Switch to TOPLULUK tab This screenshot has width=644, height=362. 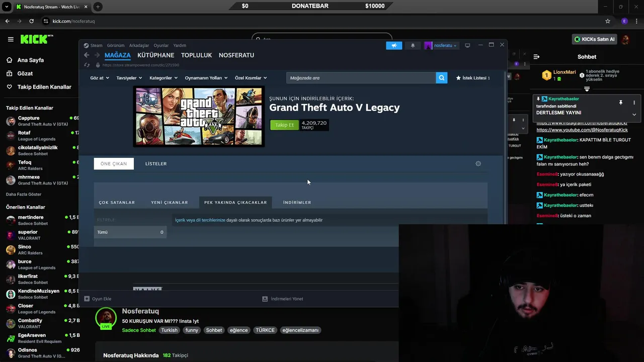coord(197,55)
